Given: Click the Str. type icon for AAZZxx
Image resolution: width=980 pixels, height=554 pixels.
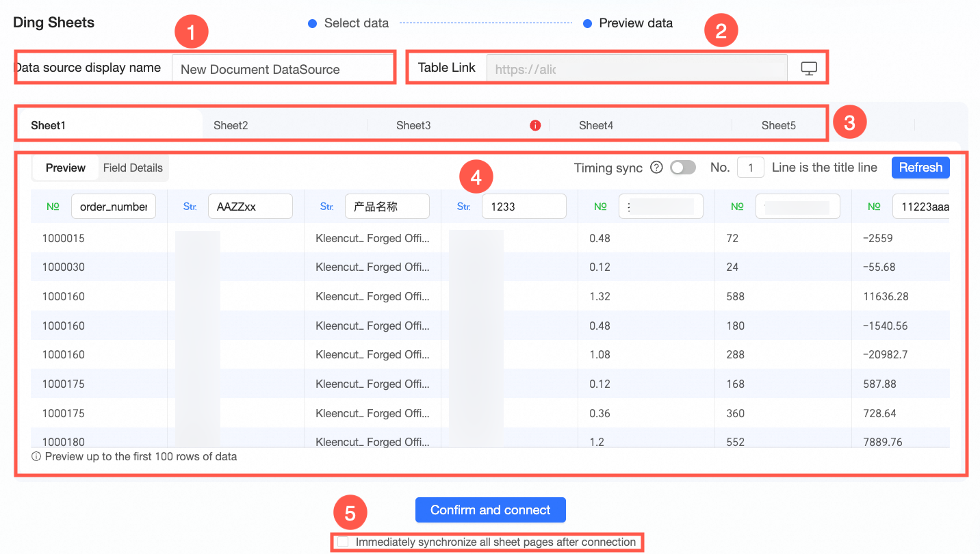Looking at the screenshot, I should (x=190, y=206).
